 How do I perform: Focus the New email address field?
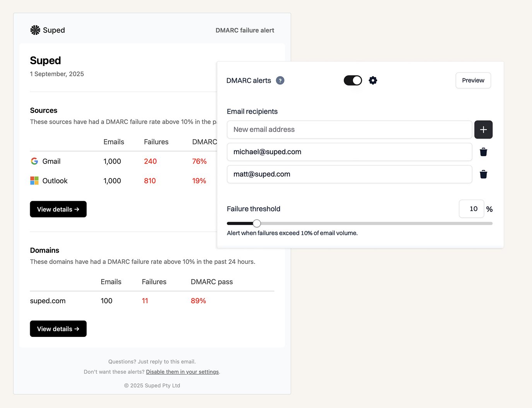(x=349, y=130)
